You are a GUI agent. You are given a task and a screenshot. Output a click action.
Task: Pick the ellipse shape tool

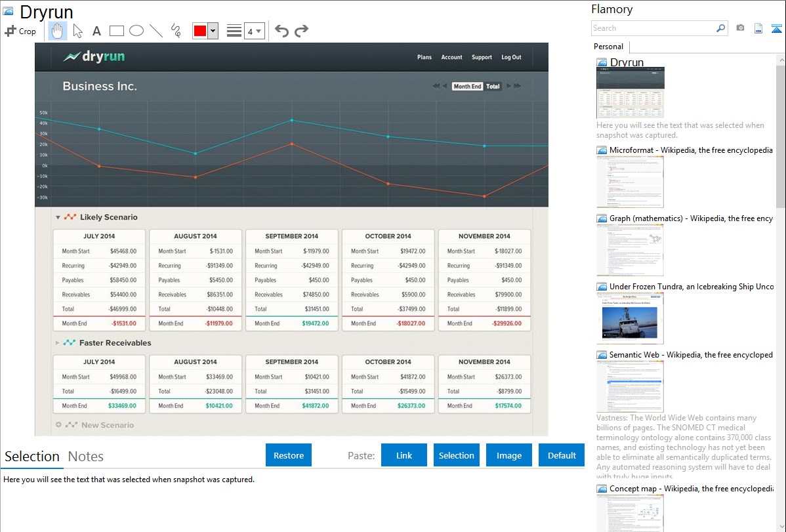coord(136,31)
